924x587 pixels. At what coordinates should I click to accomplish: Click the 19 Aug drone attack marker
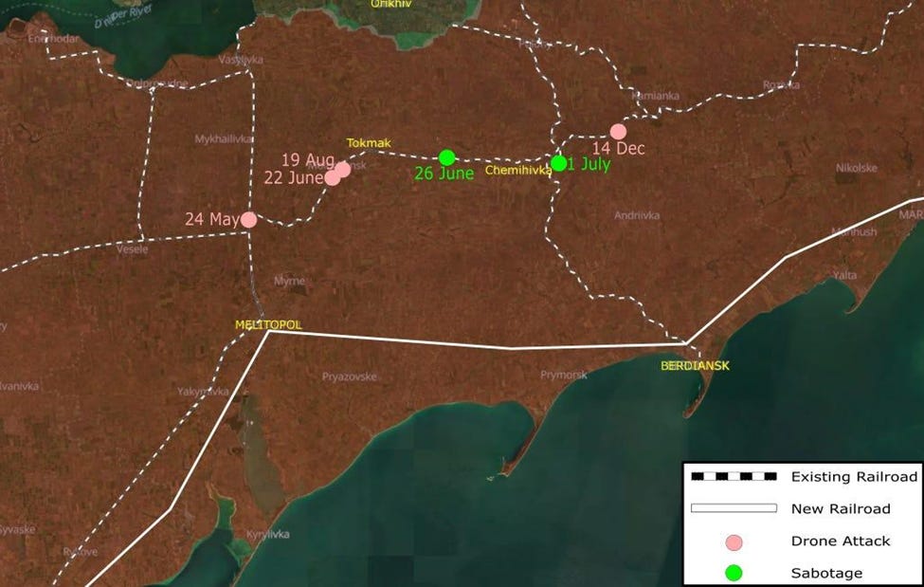click(343, 170)
